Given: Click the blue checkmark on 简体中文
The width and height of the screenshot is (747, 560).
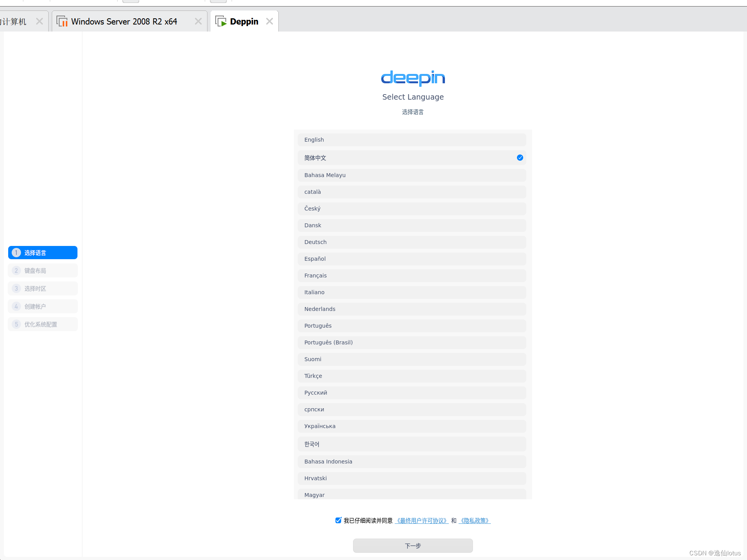Looking at the screenshot, I should coord(519,158).
